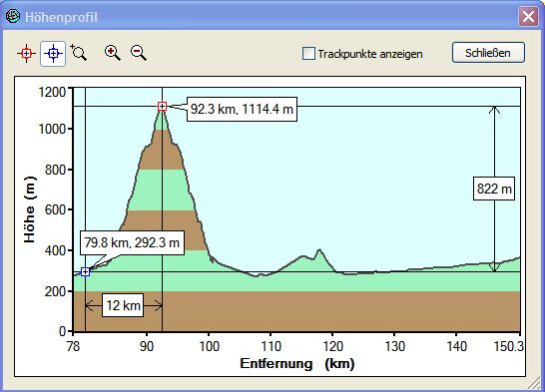Click red marker at chart peak
Screen dimensions: 545x392
pos(162,107)
